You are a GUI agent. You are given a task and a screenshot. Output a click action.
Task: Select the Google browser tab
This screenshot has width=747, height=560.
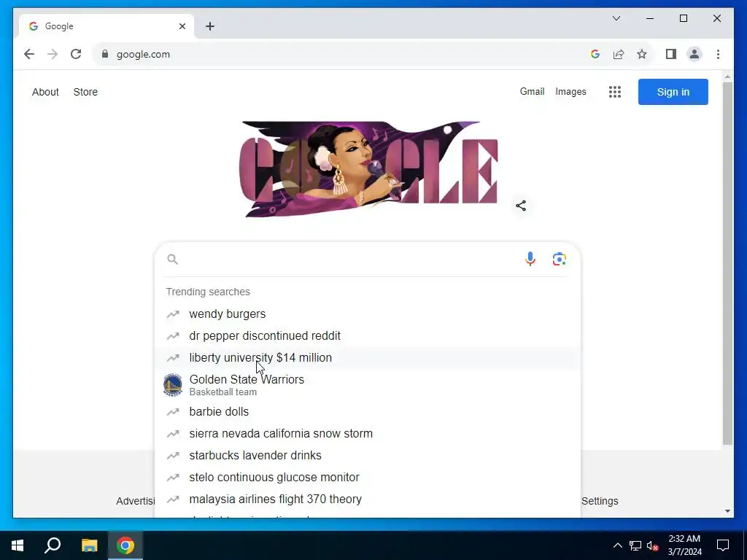[107, 26]
